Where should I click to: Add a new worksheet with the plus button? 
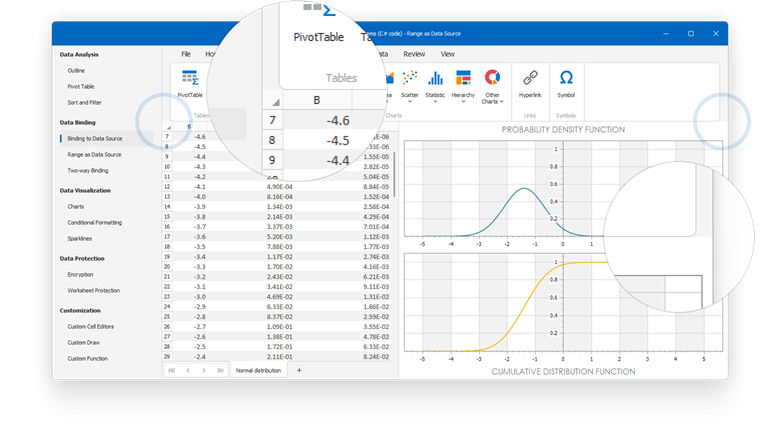299,370
